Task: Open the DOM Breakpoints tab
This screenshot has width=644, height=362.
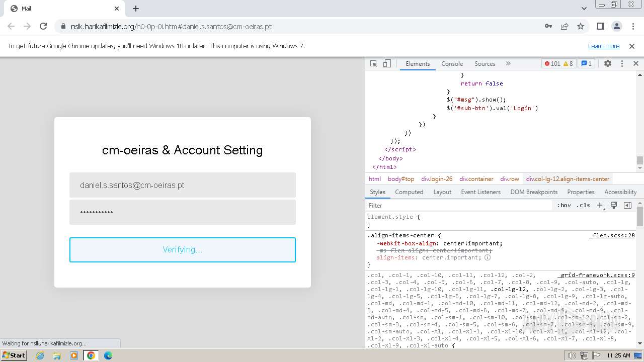Action: [x=534, y=192]
